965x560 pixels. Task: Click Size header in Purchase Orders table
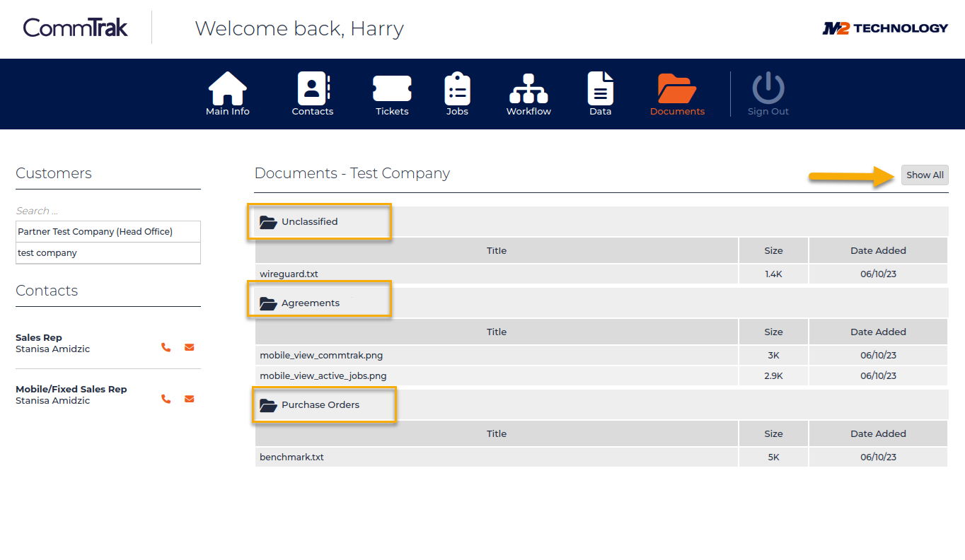point(773,433)
